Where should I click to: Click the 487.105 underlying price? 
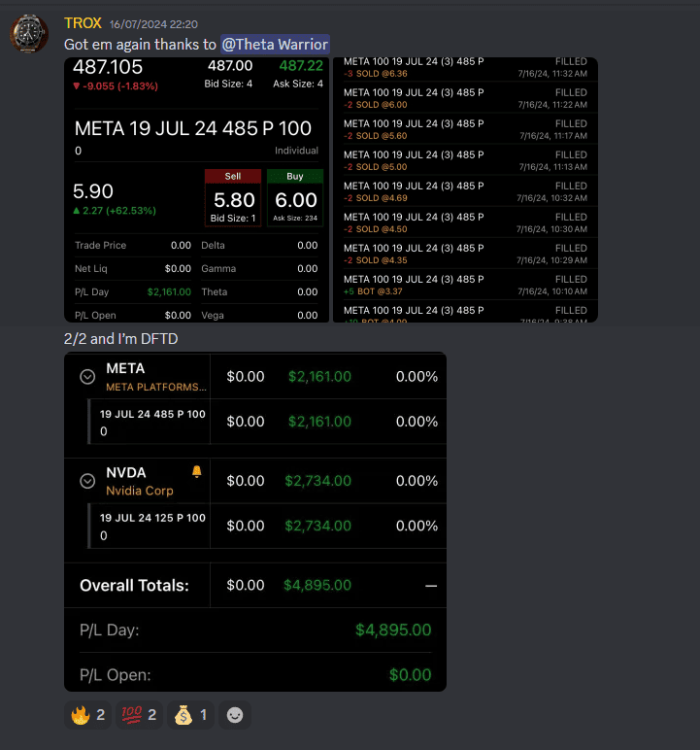(108, 67)
